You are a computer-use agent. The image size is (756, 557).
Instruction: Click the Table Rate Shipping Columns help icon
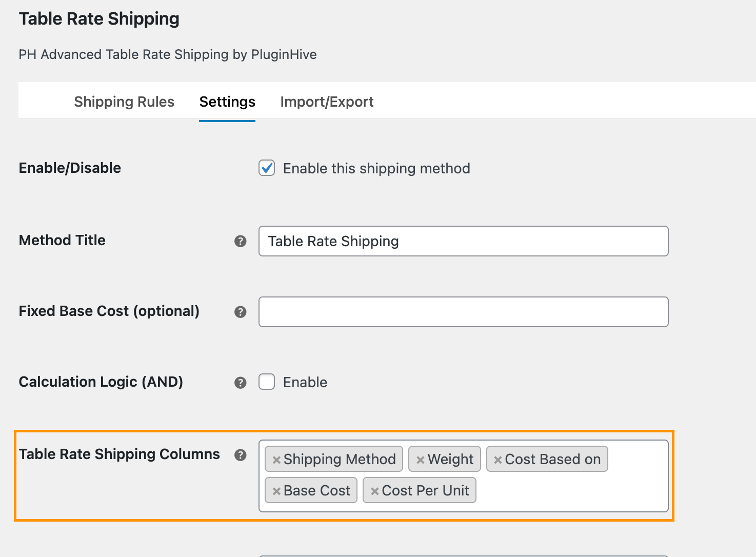point(240,455)
